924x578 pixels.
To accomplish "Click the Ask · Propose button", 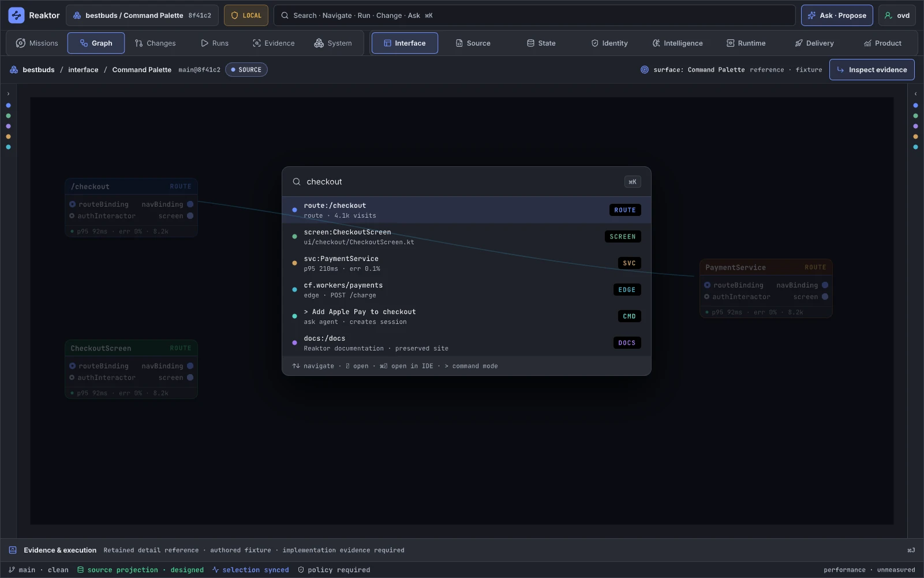I will (837, 16).
